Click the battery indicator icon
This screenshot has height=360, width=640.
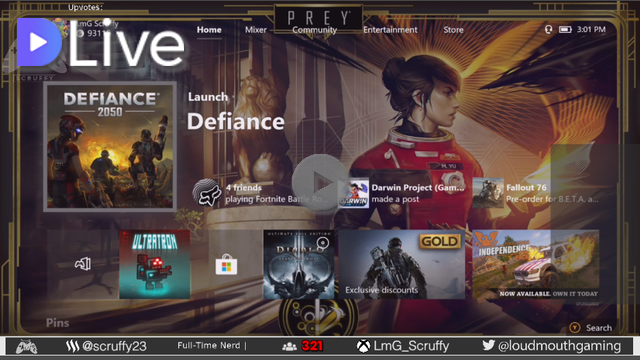point(565,29)
